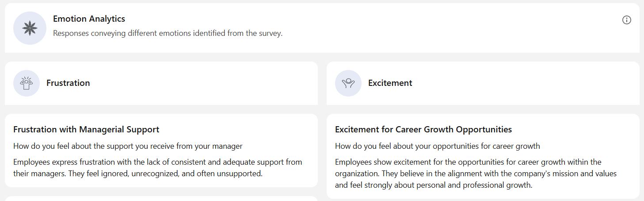Image resolution: width=644 pixels, height=201 pixels.
Task: Click the text 'company's mission and values'
Action: (x=567, y=174)
